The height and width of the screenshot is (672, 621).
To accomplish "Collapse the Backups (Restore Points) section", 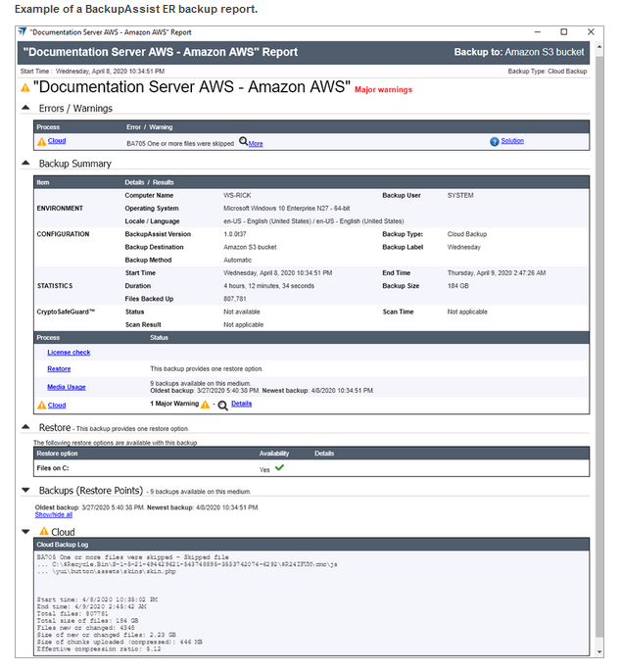I will tap(25, 490).
